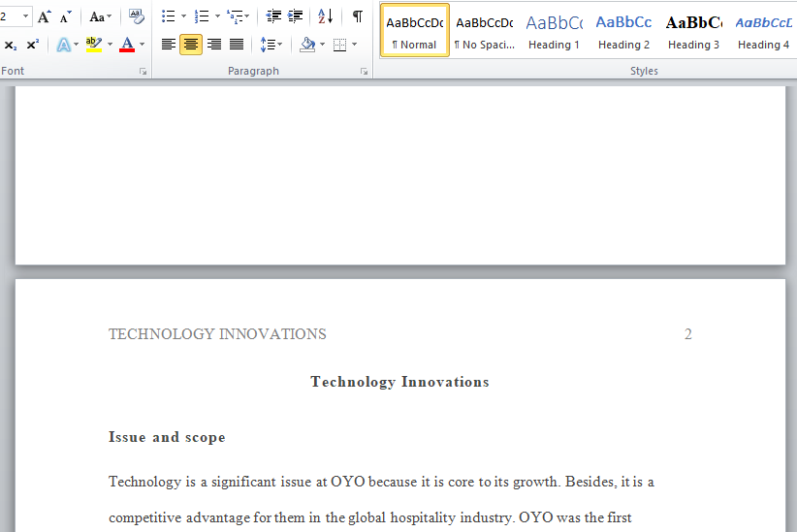Viewport: 797px width, 532px height.
Task: Open the Numbering dropdown arrow
Action: point(217,16)
